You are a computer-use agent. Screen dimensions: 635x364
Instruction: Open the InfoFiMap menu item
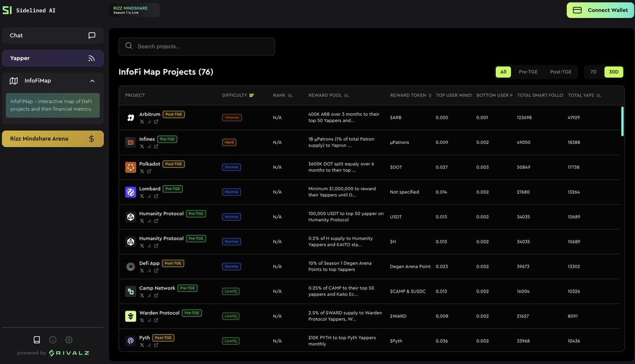tap(52, 81)
